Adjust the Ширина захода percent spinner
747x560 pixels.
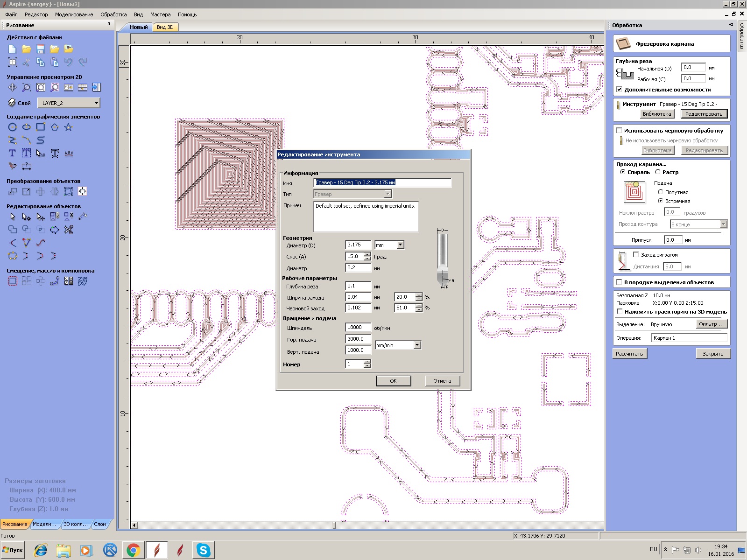pyautogui.click(x=419, y=297)
